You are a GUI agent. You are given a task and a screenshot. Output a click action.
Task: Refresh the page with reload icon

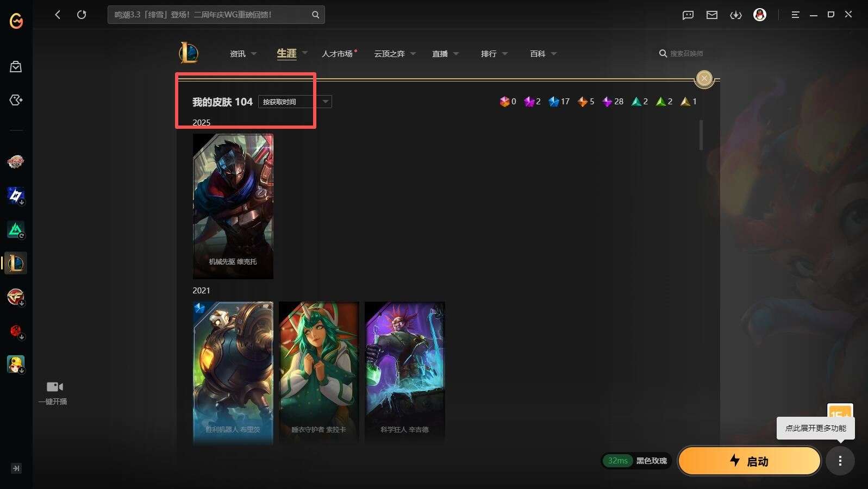point(82,15)
